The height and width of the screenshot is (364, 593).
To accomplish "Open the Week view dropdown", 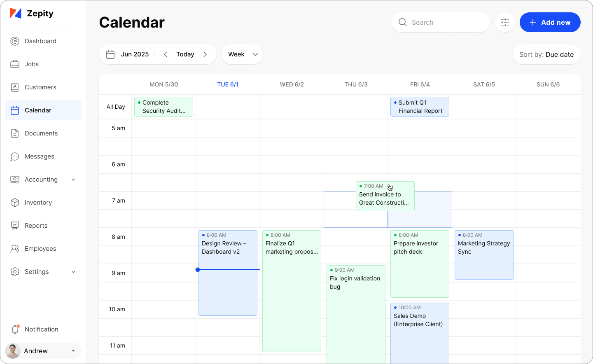I will coord(242,54).
